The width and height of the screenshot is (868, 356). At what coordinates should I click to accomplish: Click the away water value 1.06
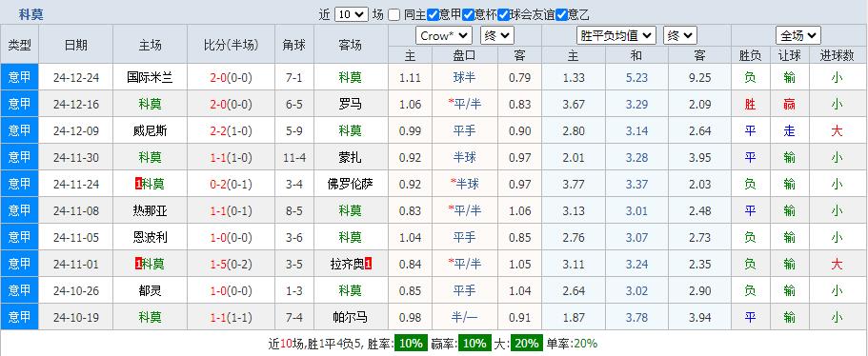[x=520, y=210]
